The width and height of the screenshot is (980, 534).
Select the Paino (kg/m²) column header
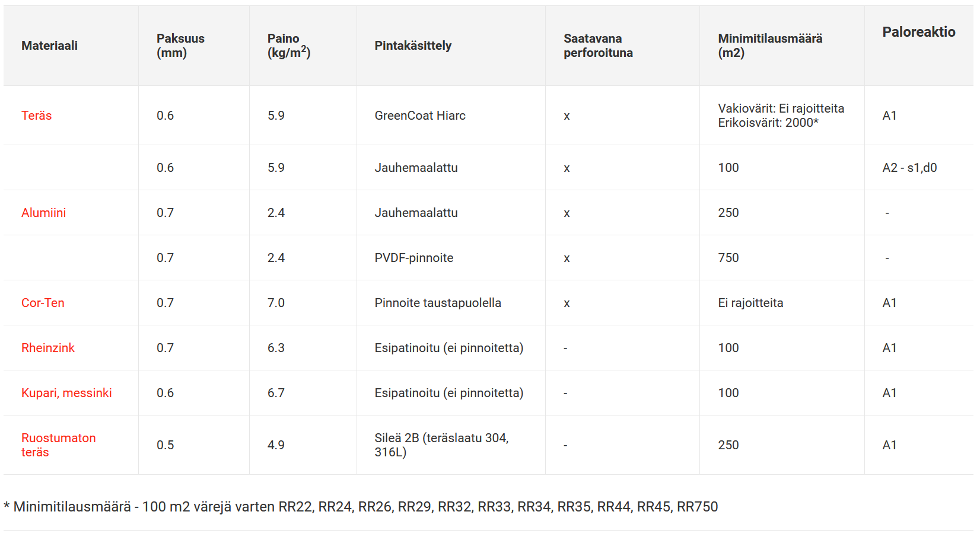point(289,46)
